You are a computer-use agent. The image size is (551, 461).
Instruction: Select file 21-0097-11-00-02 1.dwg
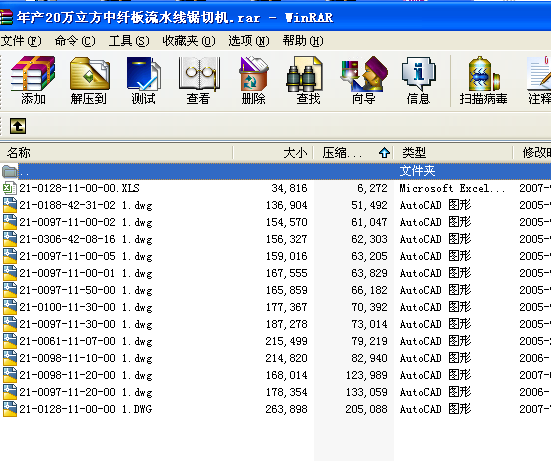tap(276, 222)
